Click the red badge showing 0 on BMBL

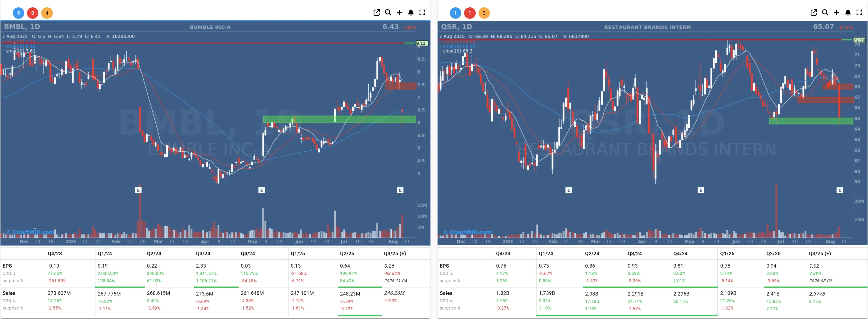(33, 13)
